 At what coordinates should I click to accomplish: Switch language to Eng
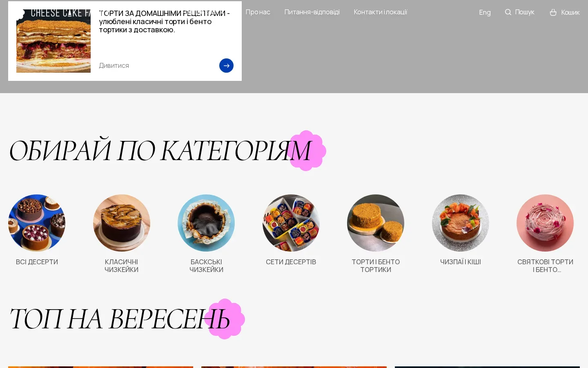(485, 12)
